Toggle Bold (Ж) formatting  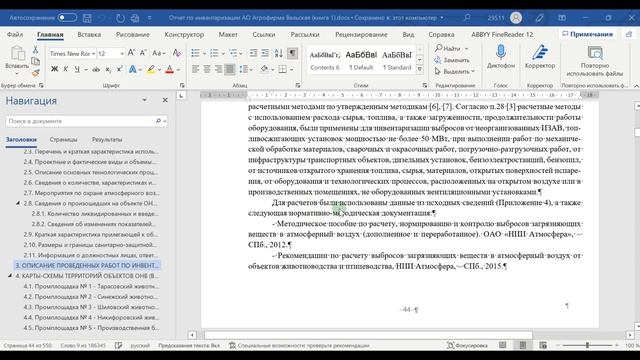pyautogui.click(x=54, y=69)
